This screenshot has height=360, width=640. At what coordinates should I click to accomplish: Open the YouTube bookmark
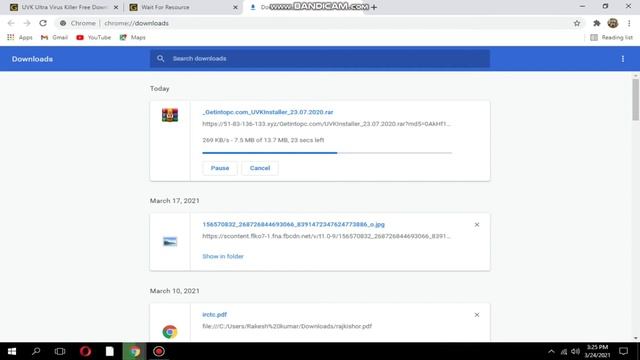(x=93, y=38)
